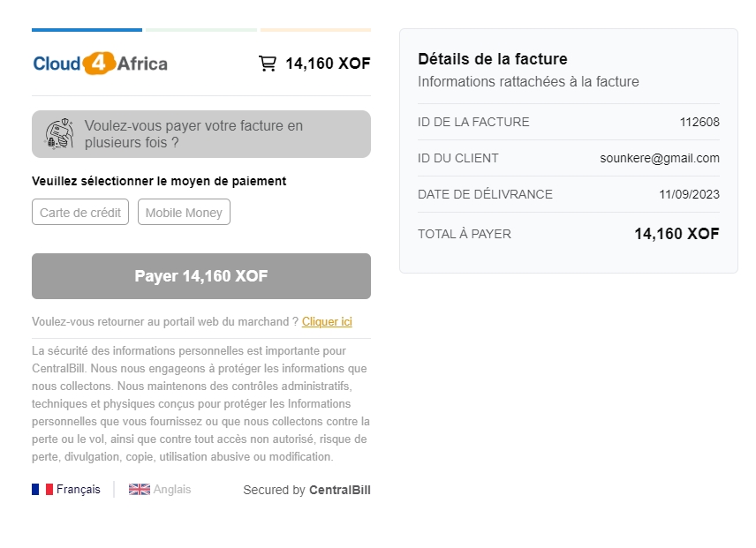This screenshot has height=548, width=756.
Task: Click the Total à payer amount
Action: [677, 234]
